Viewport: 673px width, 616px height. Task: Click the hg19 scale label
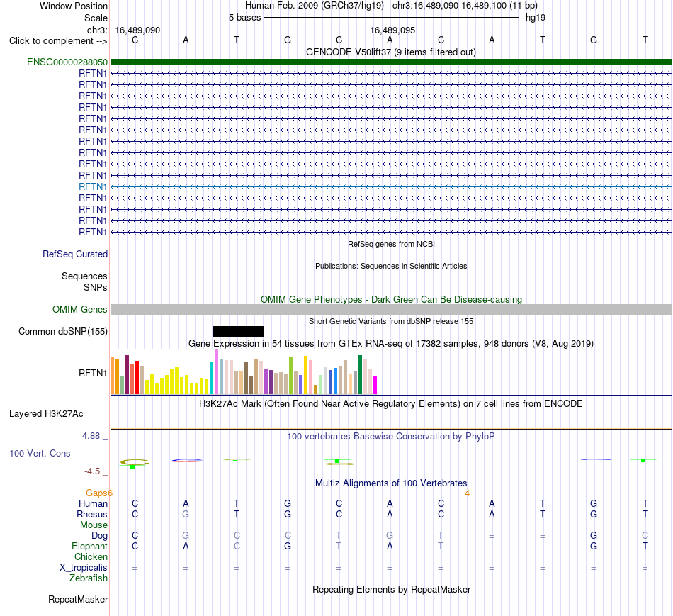coord(536,18)
